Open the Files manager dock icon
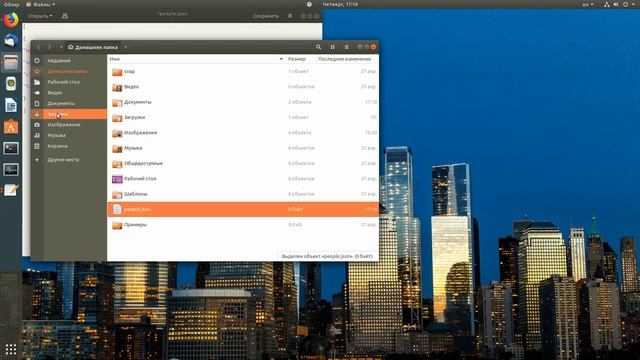 pyautogui.click(x=11, y=62)
